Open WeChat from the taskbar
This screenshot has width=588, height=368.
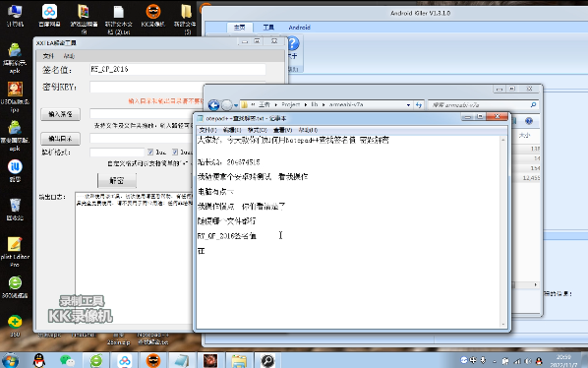(x=67, y=361)
